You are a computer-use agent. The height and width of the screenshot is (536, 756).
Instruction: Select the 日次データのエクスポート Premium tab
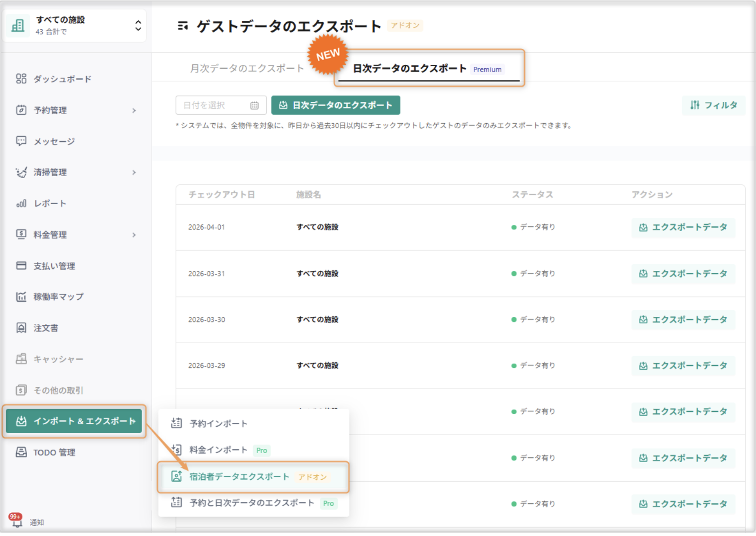429,69
